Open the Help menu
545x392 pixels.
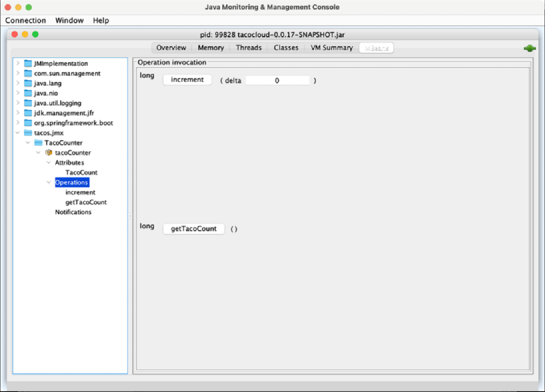(x=101, y=20)
